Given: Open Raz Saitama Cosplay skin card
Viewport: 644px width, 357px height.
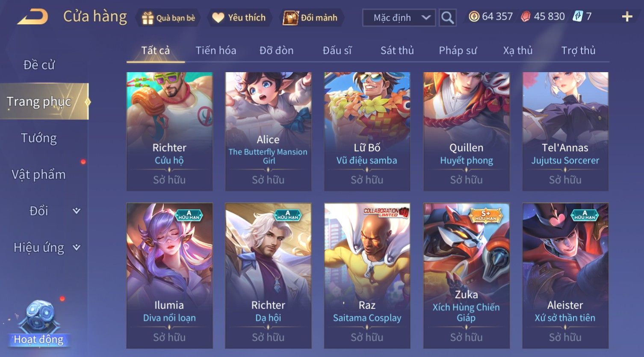Looking at the screenshot, I should (367, 276).
